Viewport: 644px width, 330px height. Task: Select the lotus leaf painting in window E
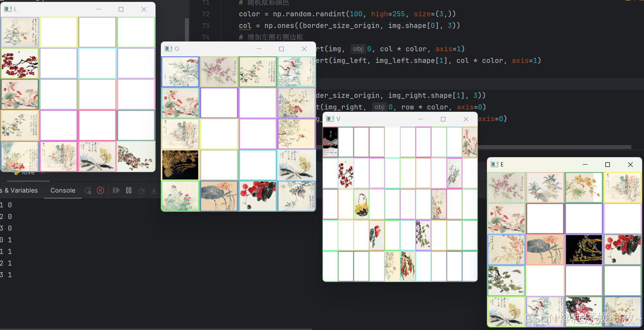tap(545, 250)
